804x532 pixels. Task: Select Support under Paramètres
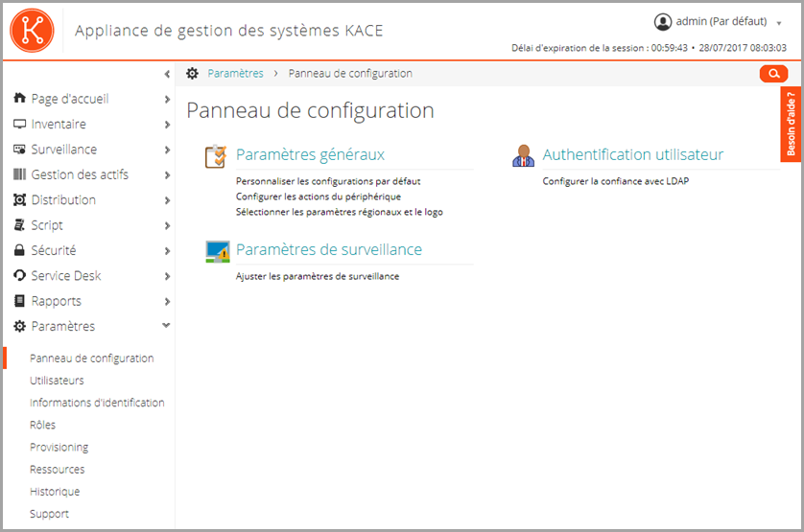pos(49,514)
